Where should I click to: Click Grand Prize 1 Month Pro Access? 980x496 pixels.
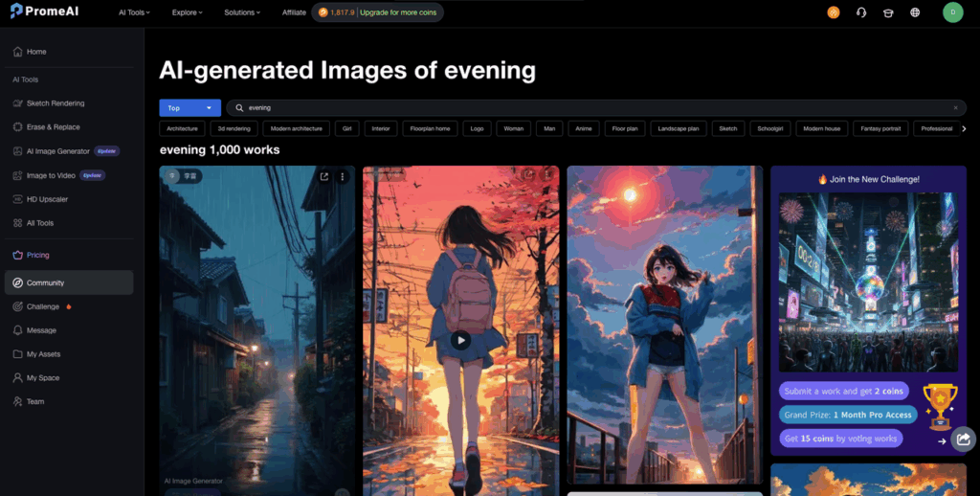pos(848,415)
